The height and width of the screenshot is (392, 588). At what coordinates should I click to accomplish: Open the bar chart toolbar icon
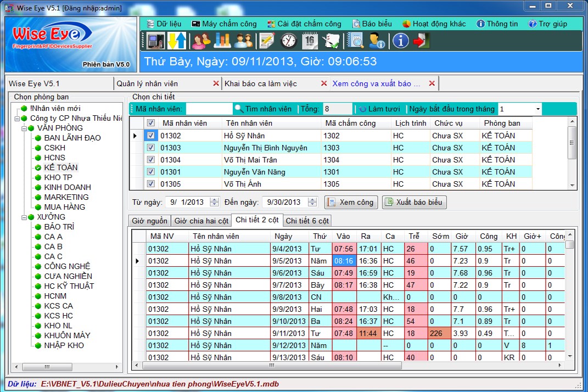point(222,41)
